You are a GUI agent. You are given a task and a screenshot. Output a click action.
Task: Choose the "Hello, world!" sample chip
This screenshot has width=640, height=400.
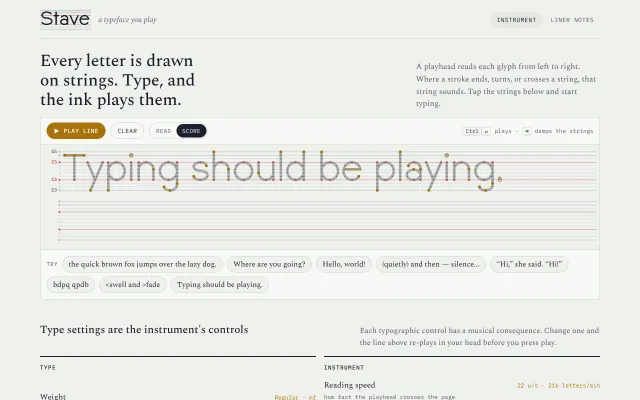coord(344,264)
